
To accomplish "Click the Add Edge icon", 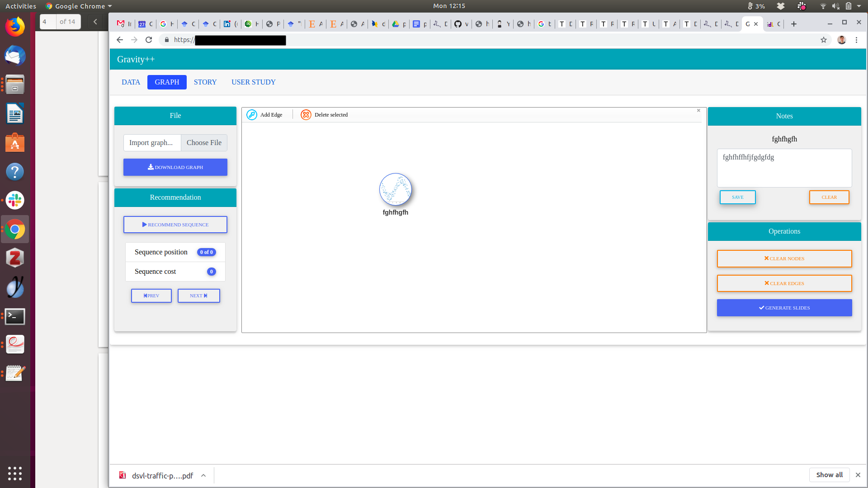I will click(x=252, y=115).
